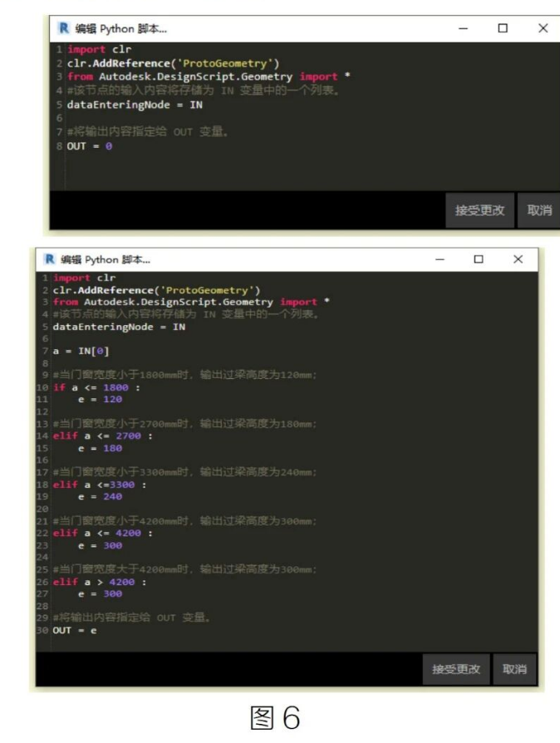Cancel edits in lower Python editor

pyautogui.click(x=514, y=669)
